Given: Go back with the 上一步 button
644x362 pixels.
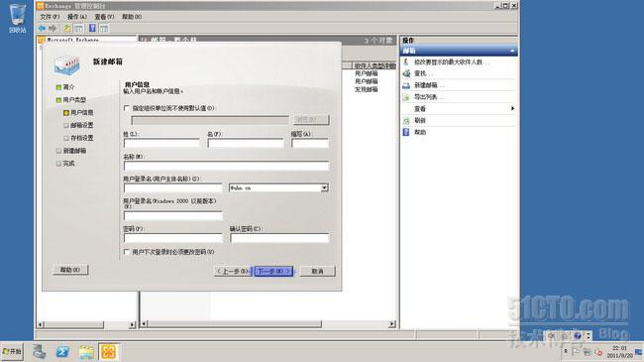Looking at the screenshot, I should (x=233, y=271).
